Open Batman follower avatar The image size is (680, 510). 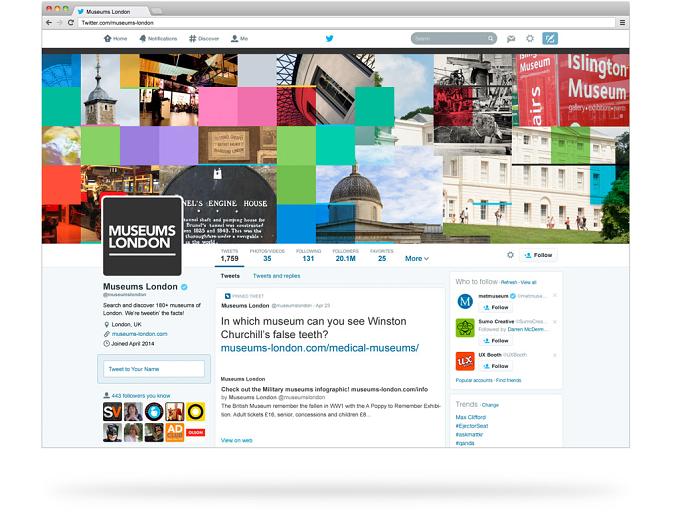pos(112,433)
